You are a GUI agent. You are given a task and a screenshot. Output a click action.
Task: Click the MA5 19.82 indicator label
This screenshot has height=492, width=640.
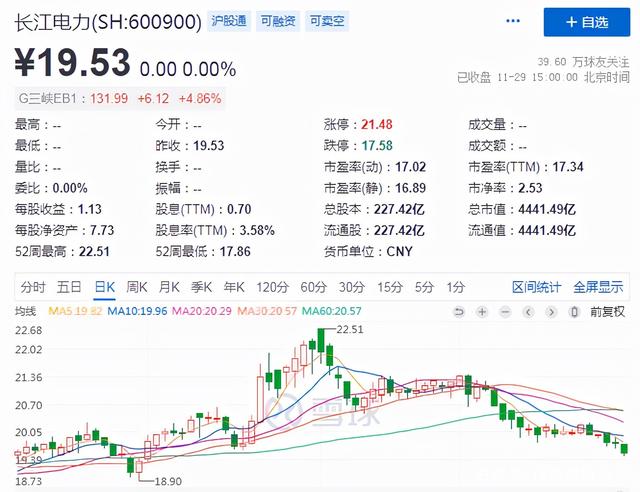(x=75, y=311)
